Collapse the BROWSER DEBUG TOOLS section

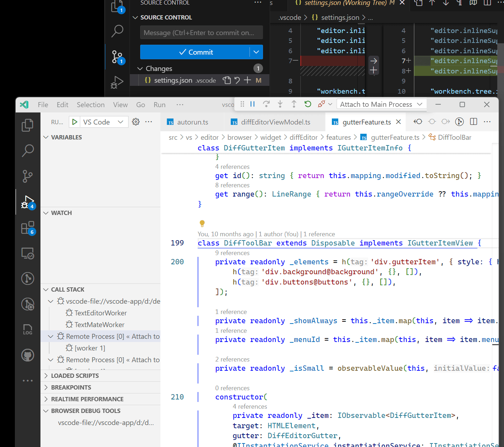coord(100,411)
